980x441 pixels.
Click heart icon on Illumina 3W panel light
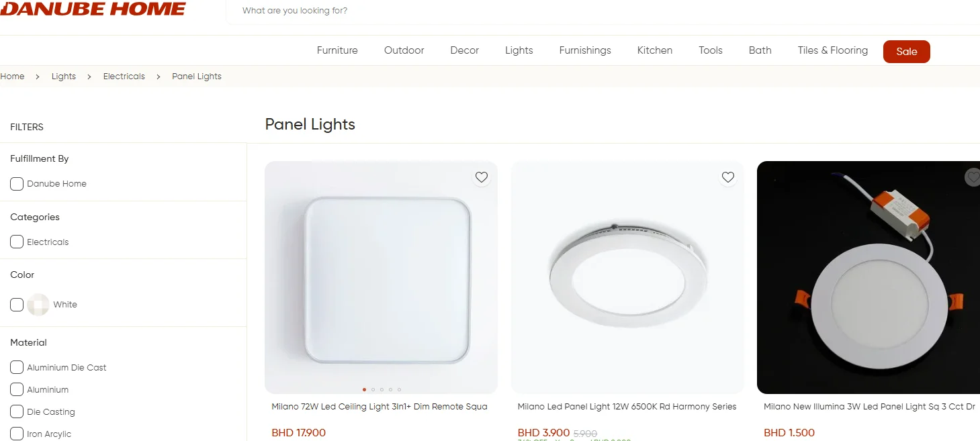tap(973, 177)
